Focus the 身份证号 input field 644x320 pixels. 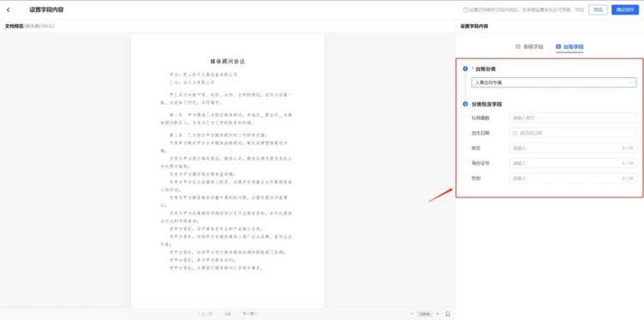[573, 163]
